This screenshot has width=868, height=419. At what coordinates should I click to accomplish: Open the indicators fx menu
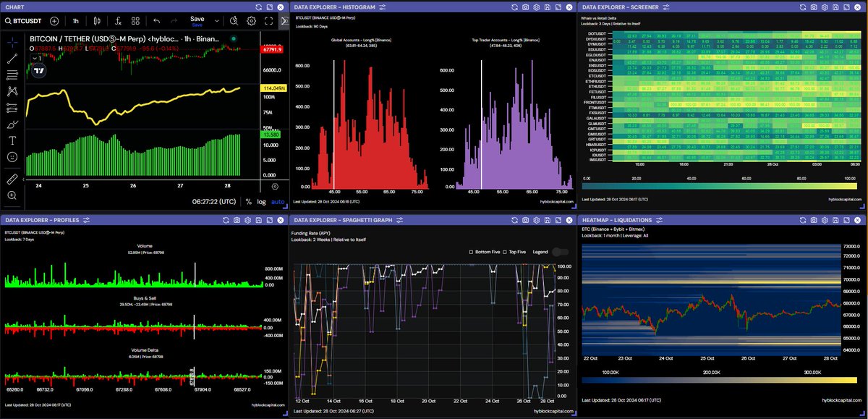tap(117, 20)
